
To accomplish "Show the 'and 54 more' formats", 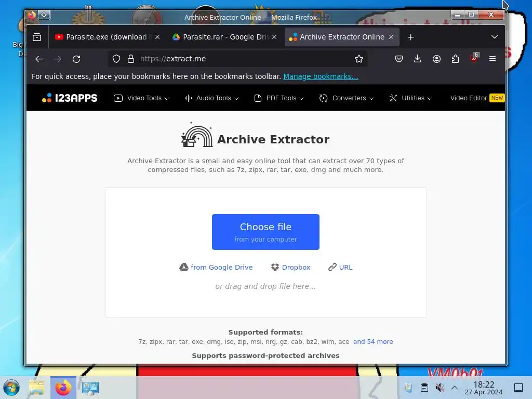I will [x=373, y=342].
